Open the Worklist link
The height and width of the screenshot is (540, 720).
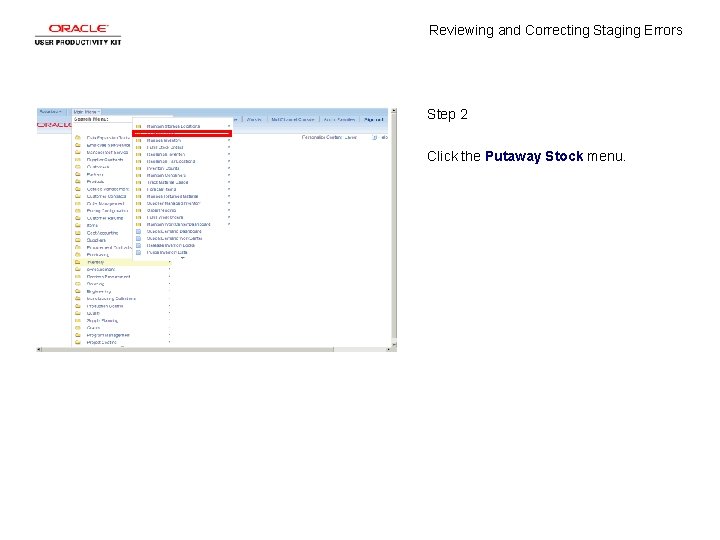tap(254, 119)
